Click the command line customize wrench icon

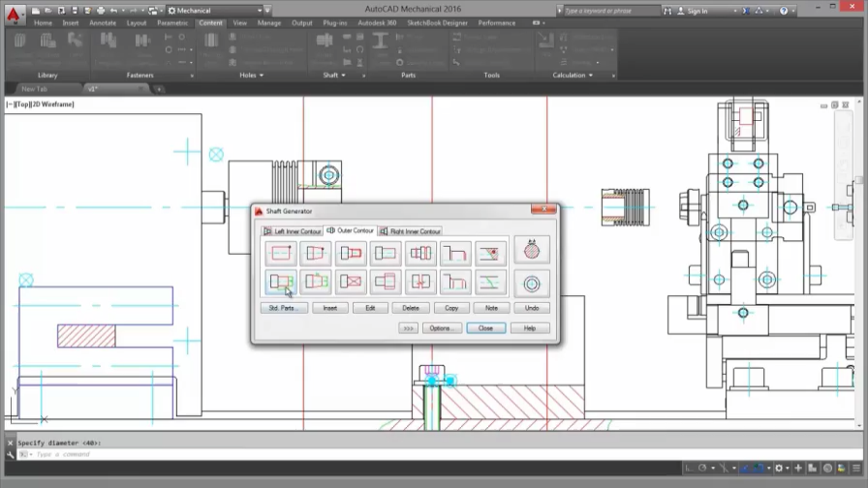pyautogui.click(x=10, y=454)
